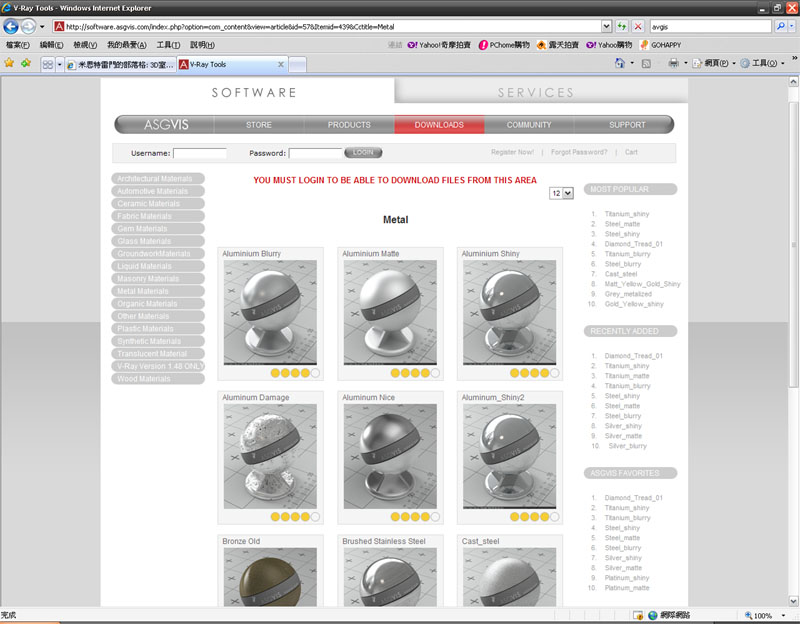Click Aluminium Shiny star rating dots
800x624 pixels.
point(534,373)
